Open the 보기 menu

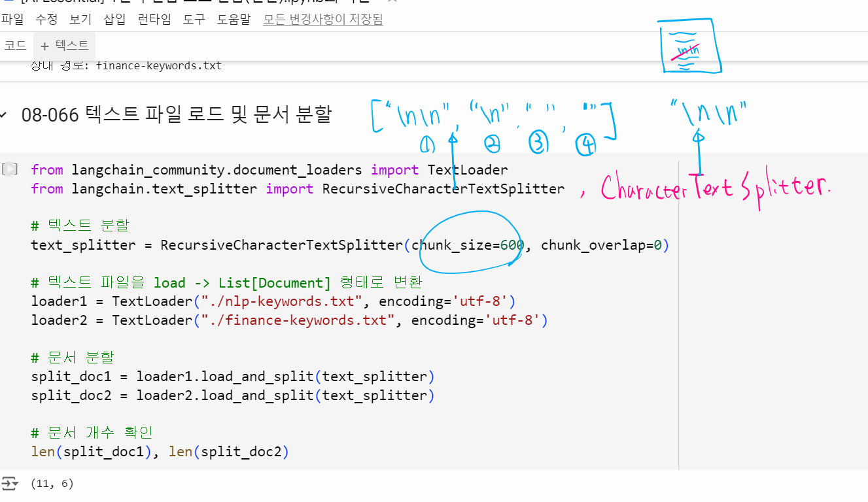[x=80, y=20]
